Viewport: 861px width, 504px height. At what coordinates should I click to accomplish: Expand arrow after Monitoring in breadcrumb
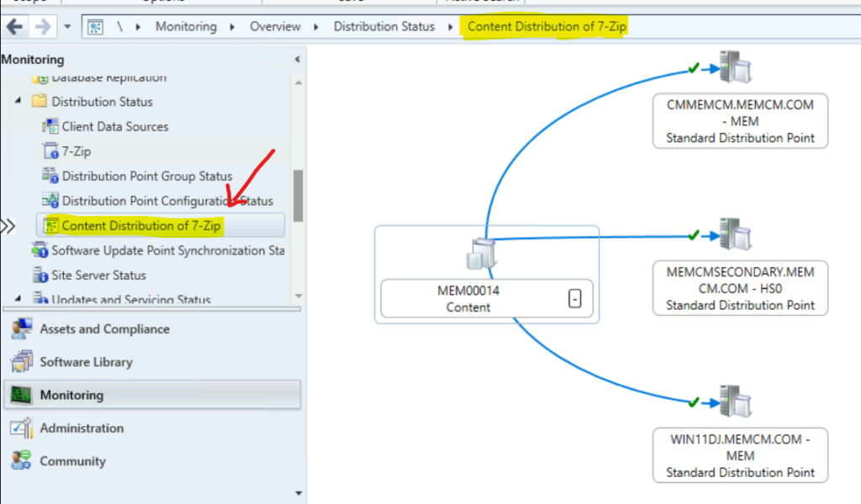(232, 27)
